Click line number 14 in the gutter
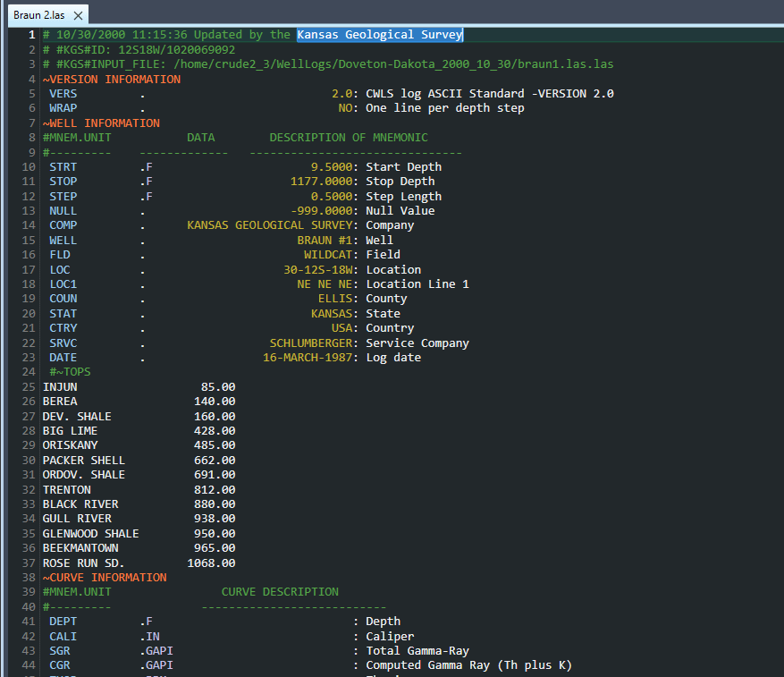Screen dimensions: 784x677 tap(29, 225)
